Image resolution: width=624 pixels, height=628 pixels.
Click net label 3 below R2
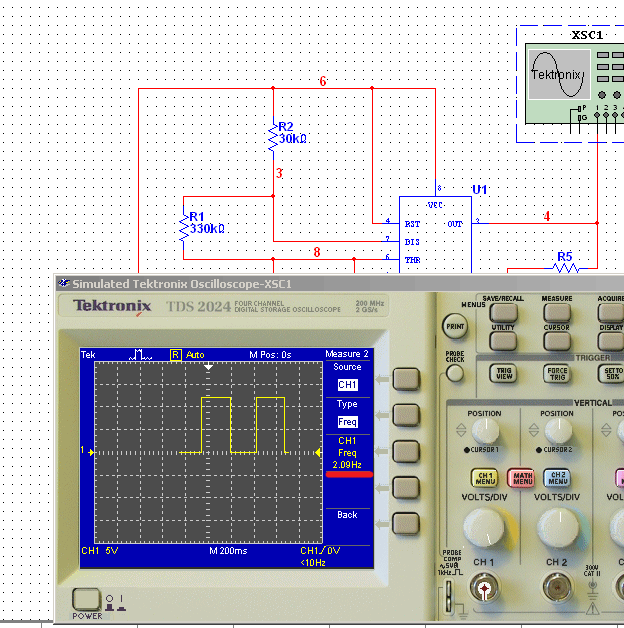pyautogui.click(x=279, y=173)
